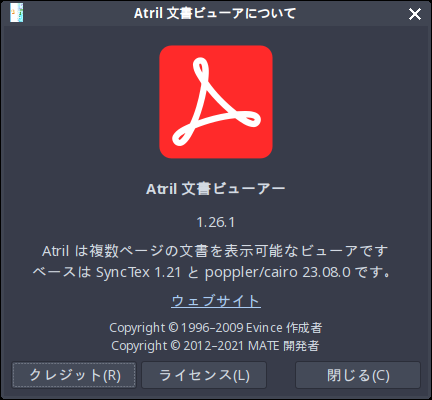Click the 'Atril は複数ページの文書を表示可能なビューアです' line
This screenshot has height=400, width=432.
pyautogui.click(x=215, y=251)
